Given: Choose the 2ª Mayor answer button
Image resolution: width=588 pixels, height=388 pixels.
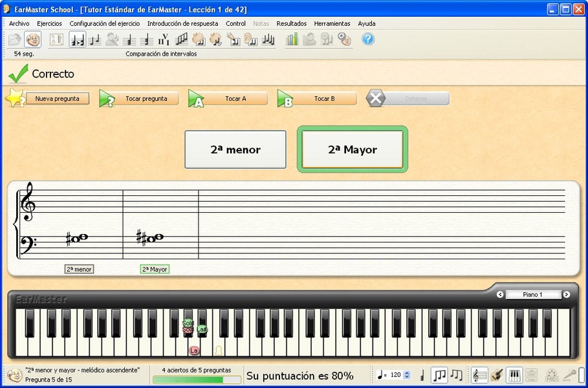Looking at the screenshot, I should 353,149.
